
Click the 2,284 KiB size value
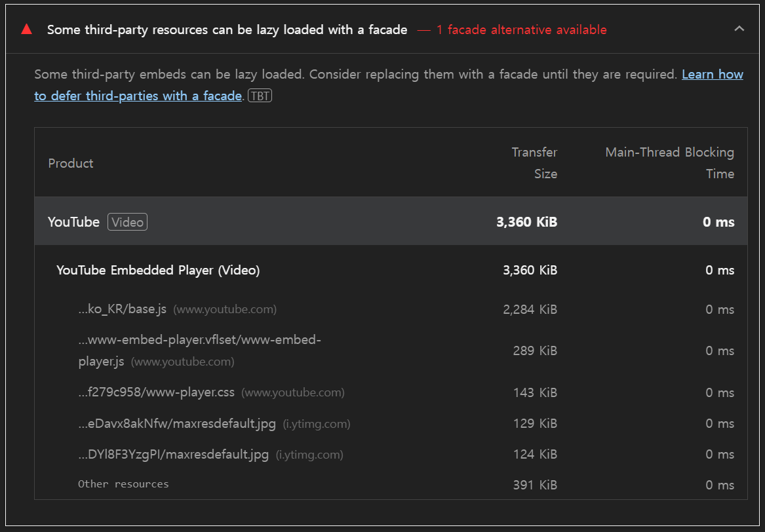click(530, 310)
